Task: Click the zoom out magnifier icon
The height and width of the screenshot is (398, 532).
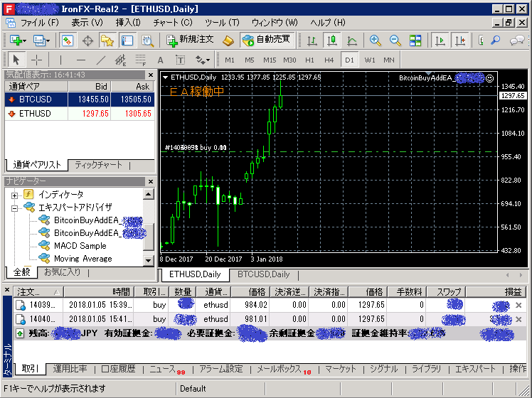Action: coord(395,41)
